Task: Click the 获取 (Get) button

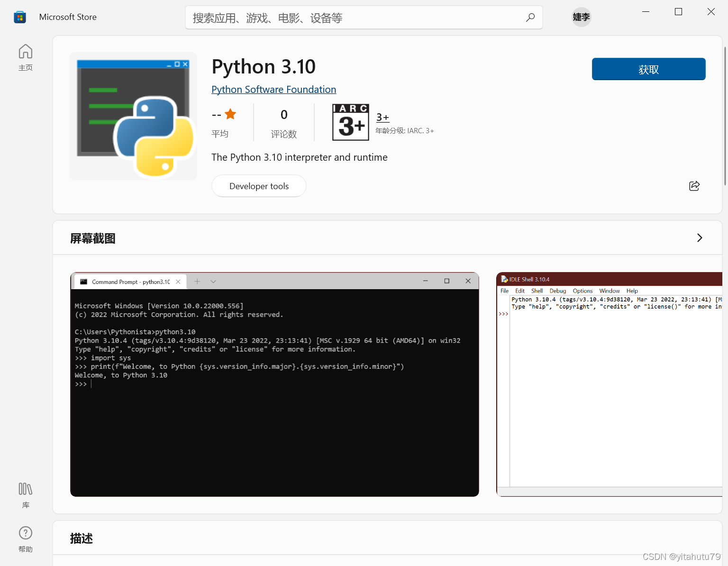Action: (648, 69)
